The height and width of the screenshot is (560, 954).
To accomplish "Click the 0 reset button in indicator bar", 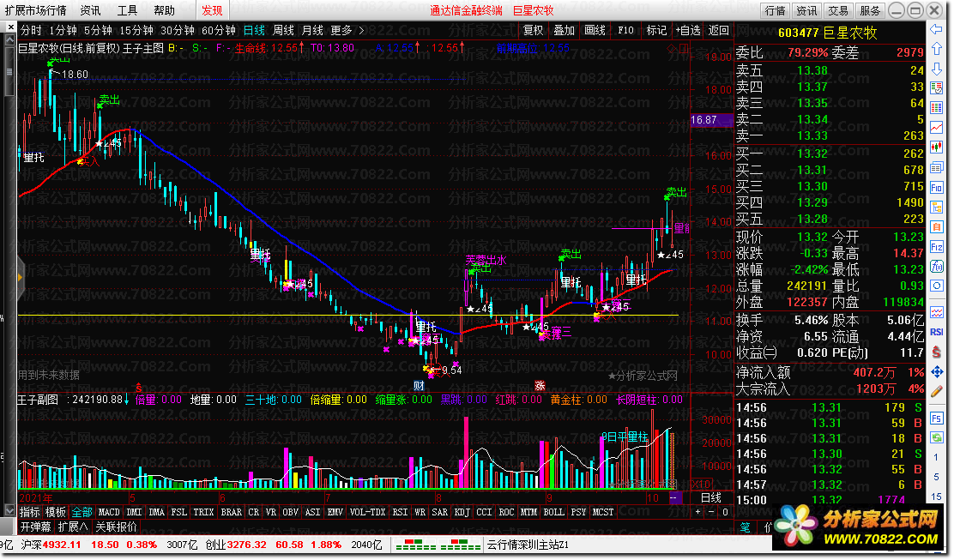I will [725, 513].
